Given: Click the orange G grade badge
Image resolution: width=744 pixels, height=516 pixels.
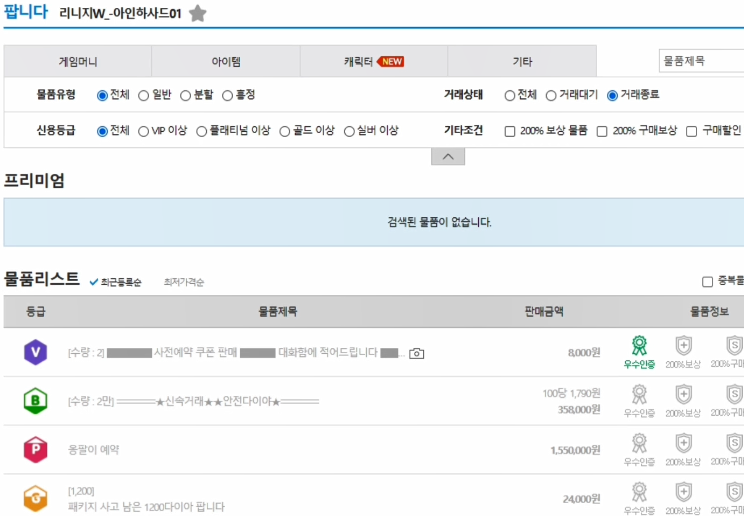Looking at the screenshot, I should click(36, 498).
